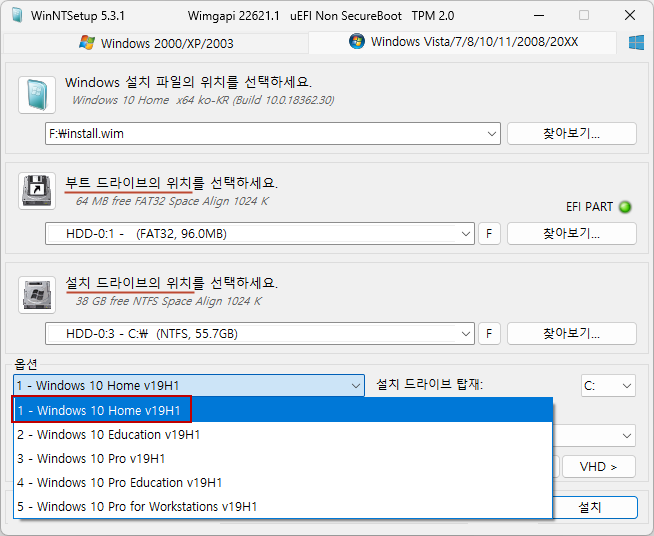Screen dimensions: 654x536
Task: Click the Windows install file source icon
Action: [x=37, y=95]
